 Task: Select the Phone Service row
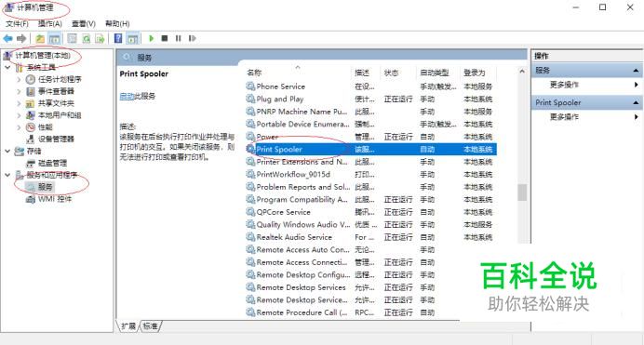coord(371,86)
